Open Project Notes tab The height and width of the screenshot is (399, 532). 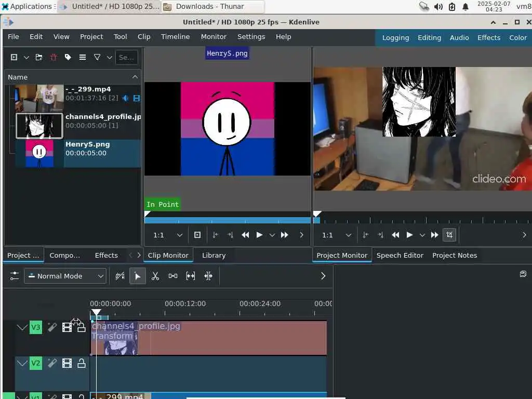(x=455, y=256)
